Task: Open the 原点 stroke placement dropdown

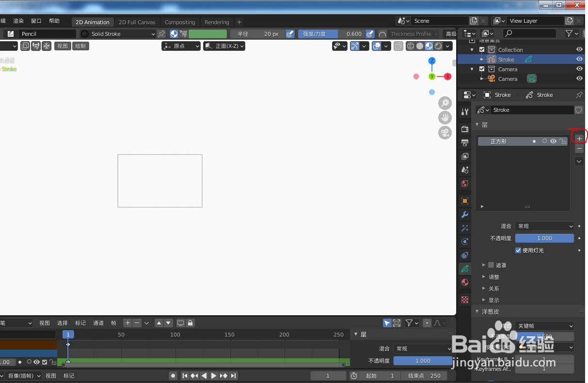Action: pyautogui.click(x=181, y=46)
